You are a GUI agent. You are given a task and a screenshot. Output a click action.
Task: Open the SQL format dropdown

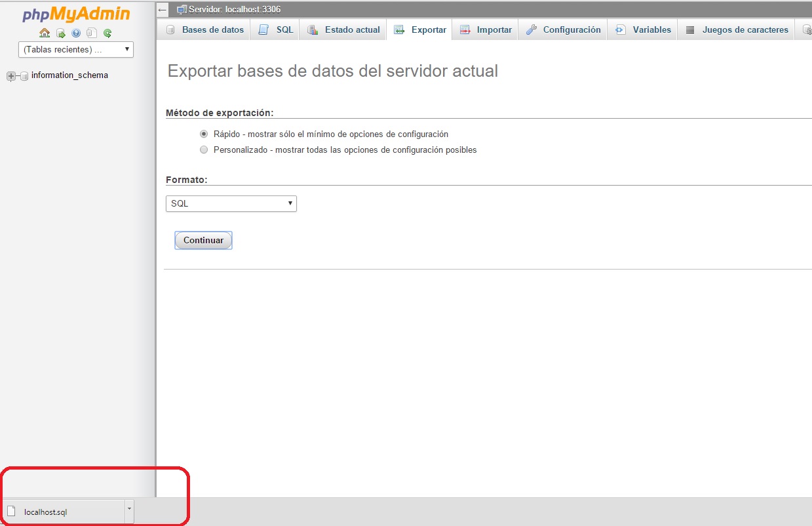click(x=231, y=203)
